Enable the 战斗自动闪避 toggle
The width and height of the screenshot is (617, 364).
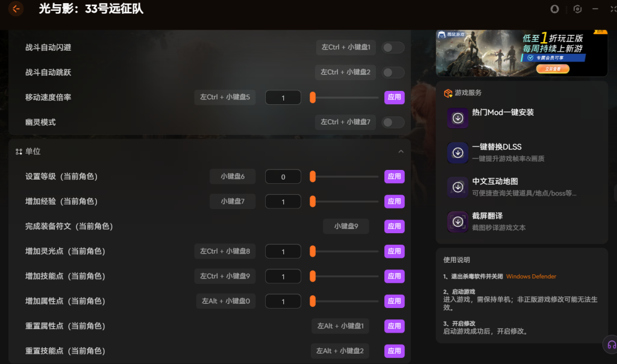coord(393,48)
